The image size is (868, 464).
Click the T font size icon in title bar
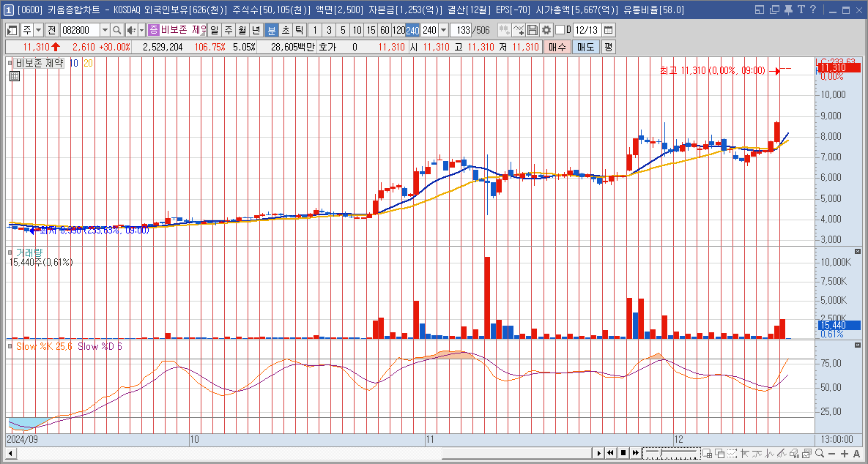pyautogui.click(x=801, y=10)
